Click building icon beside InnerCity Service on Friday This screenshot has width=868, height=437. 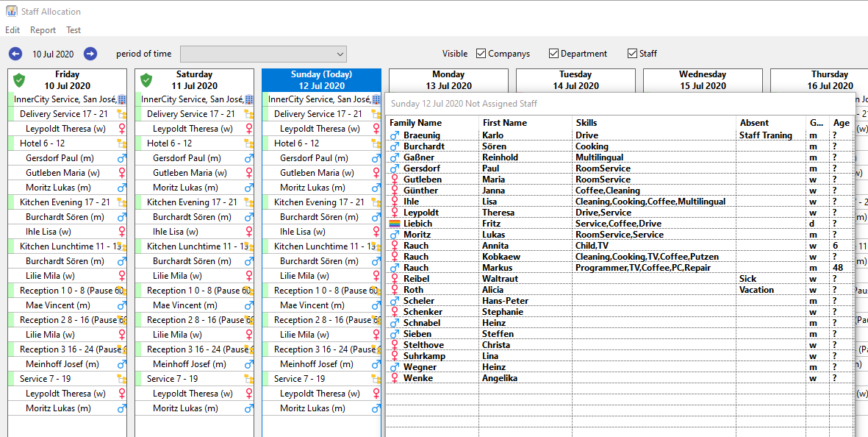click(122, 99)
